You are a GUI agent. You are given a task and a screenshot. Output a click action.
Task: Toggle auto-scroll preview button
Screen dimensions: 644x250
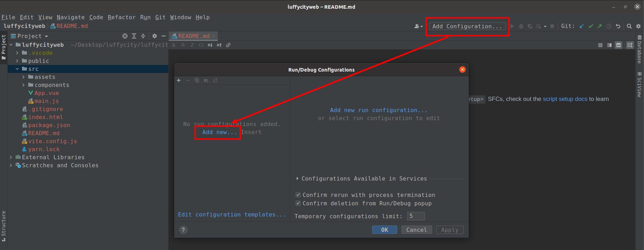coord(630,45)
